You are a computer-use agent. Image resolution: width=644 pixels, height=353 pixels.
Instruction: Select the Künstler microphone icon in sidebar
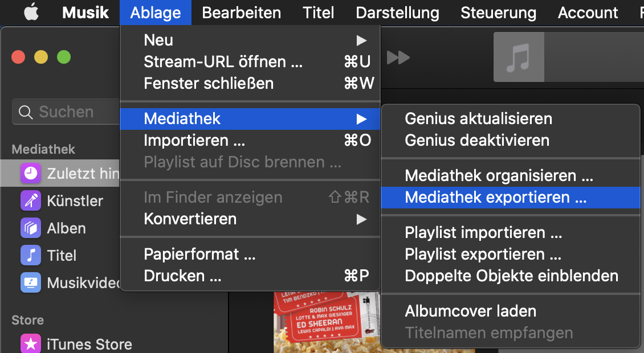[x=31, y=201]
